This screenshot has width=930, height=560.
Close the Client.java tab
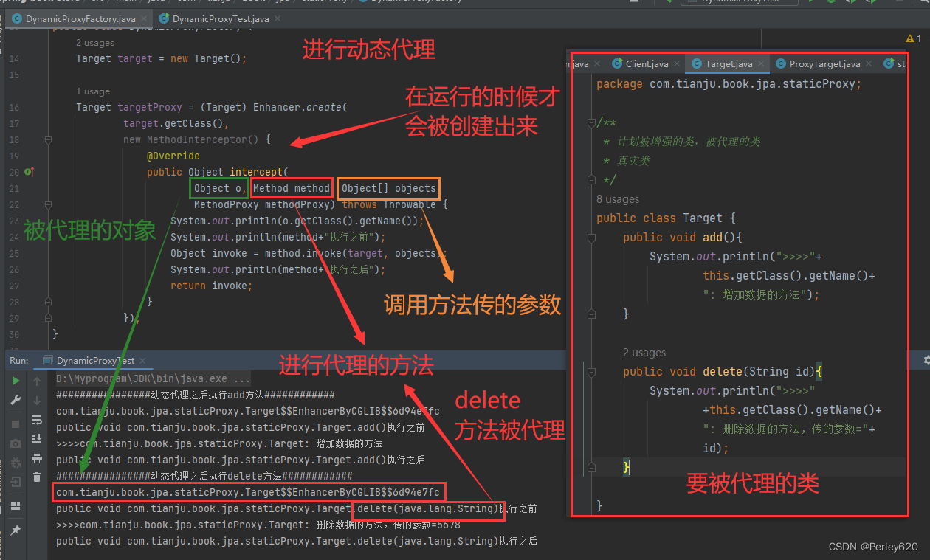[x=678, y=64]
